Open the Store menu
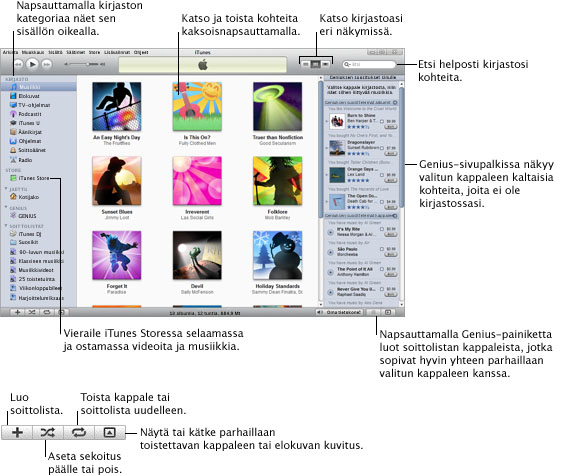The image size is (566, 475). pos(94,52)
